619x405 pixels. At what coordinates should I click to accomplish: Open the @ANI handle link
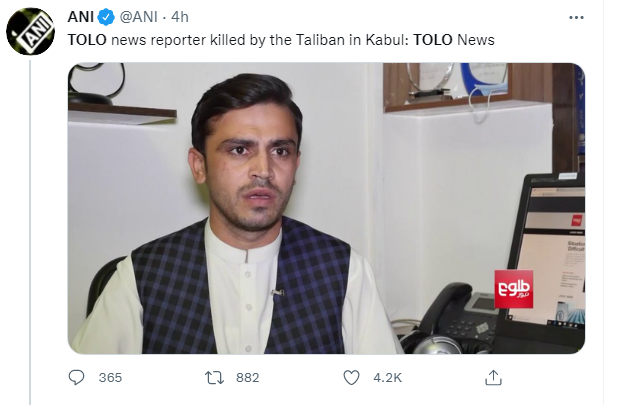pos(138,17)
